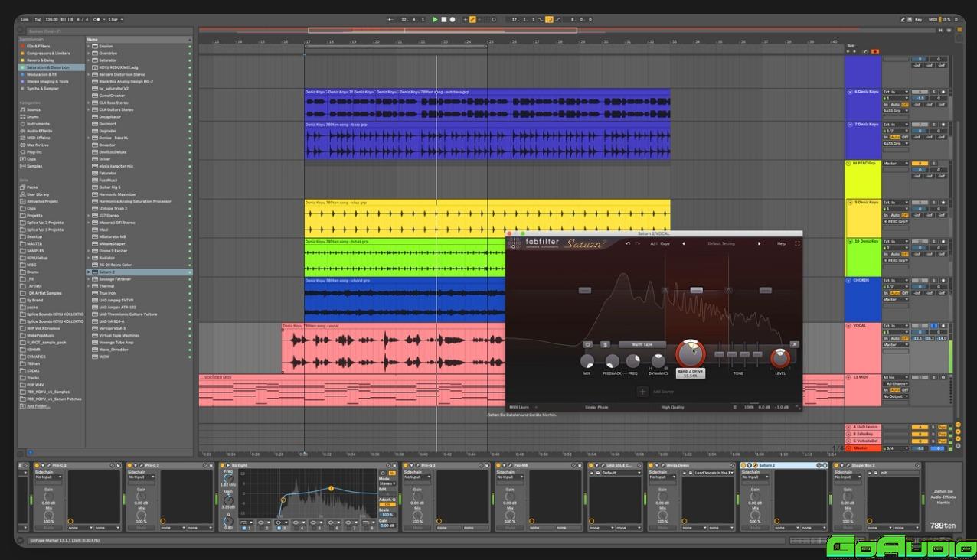Click MIDI Learn in Saturn 2 footer
This screenshot has height=560, width=977.
pyautogui.click(x=519, y=407)
